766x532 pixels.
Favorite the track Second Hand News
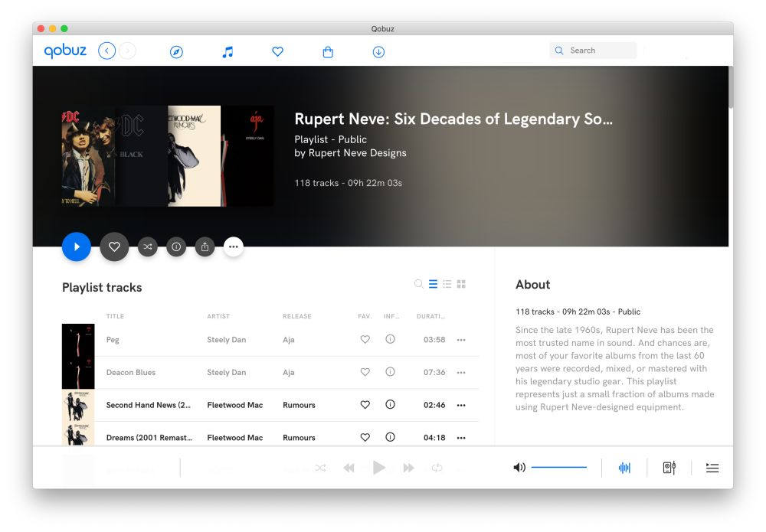[365, 405]
